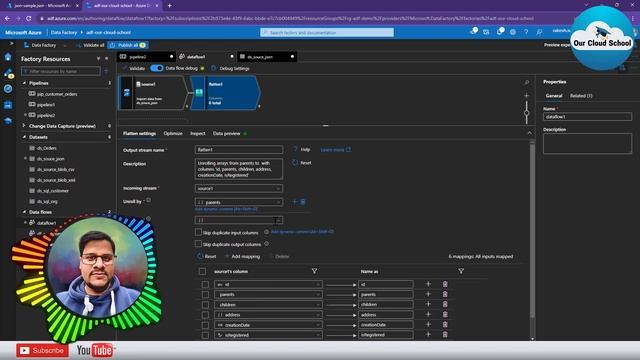Open the Unroll by parents dropdown
The width and height of the screenshot is (640, 360).
coord(239,202)
